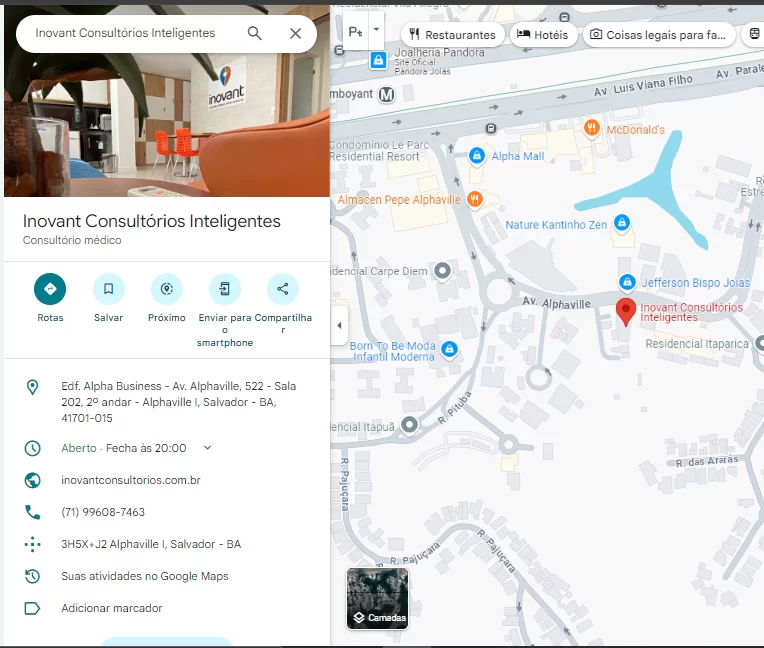Open Camadas satellite layers thumbnail
This screenshot has width=764, height=648.
[378, 598]
